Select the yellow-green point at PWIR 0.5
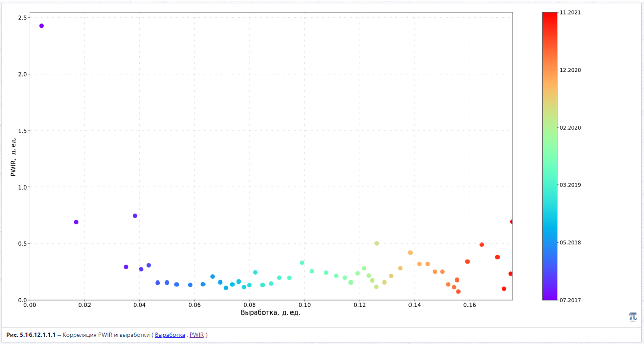Screen dimensions: 644x344 [x=377, y=243]
